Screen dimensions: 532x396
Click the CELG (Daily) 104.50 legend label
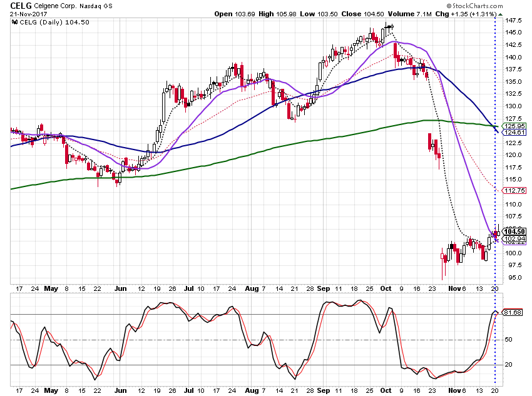(x=54, y=22)
